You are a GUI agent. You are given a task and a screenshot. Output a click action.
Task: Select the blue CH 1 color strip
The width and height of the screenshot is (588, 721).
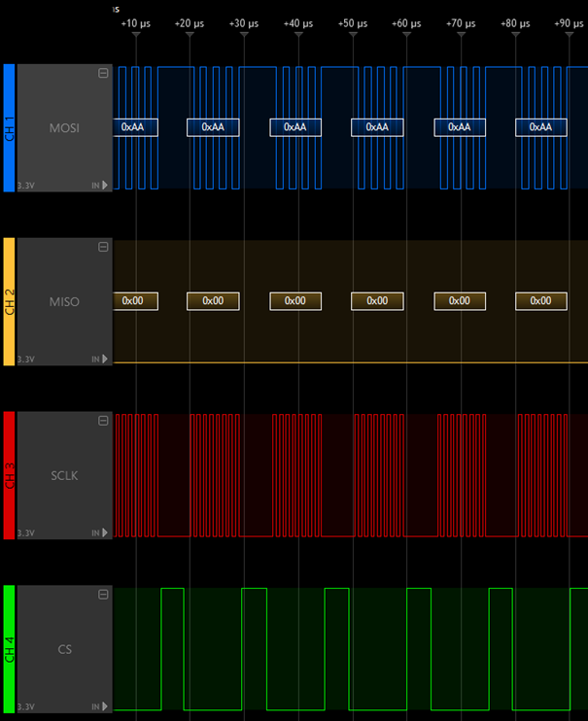point(9,128)
